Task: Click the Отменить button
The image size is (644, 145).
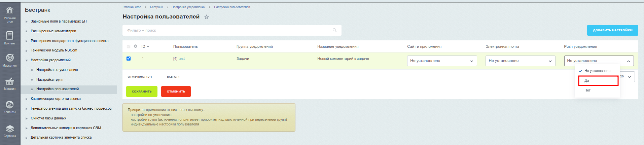Action: 176,92
